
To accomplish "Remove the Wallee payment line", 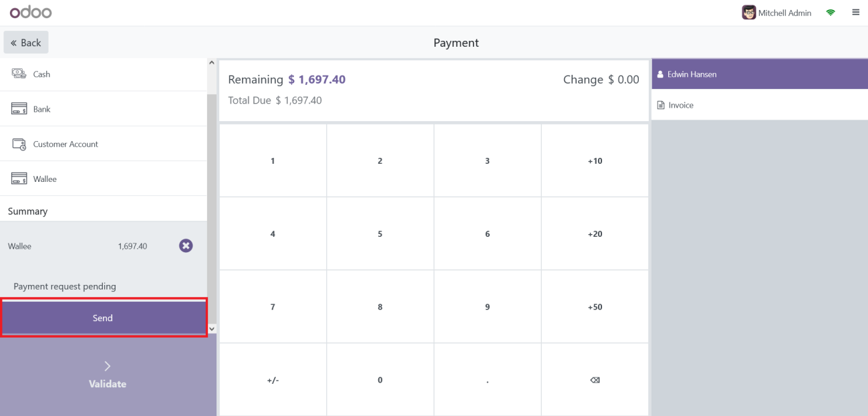I will 186,246.
